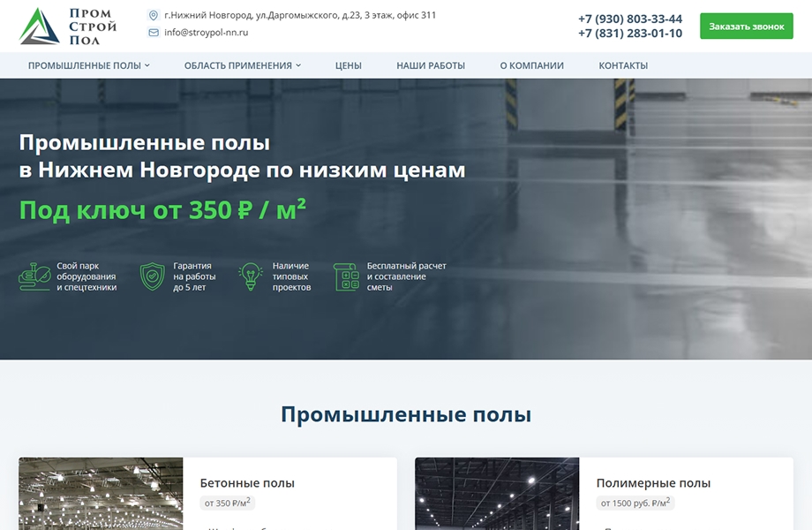Open the Бетонные полы card title
The width and height of the screenshot is (812, 530).
(x=247, y=483)
